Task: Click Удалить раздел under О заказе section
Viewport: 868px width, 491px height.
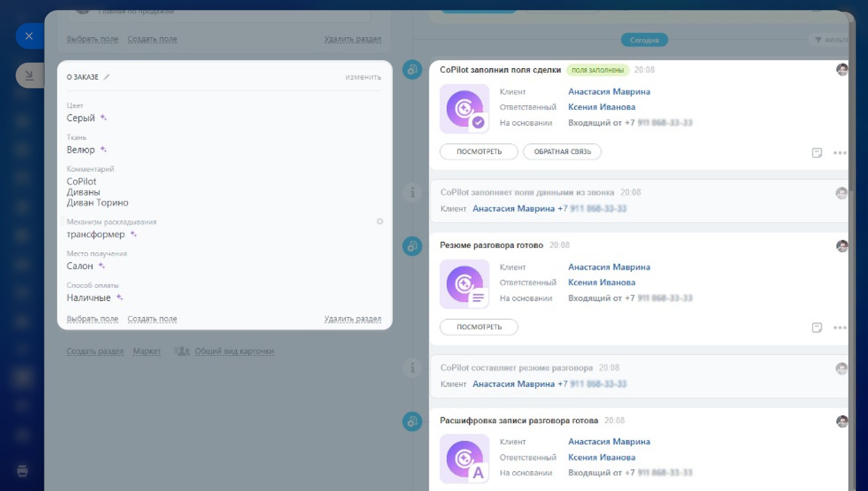Action: [352, 319]
